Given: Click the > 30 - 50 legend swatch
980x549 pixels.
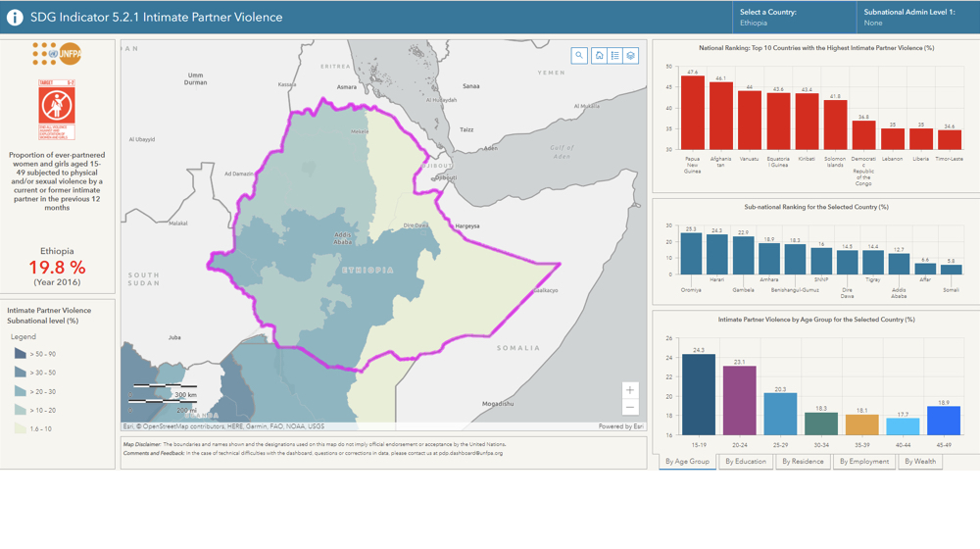Looking at the screenshot, I should click(x=20, y=373).
